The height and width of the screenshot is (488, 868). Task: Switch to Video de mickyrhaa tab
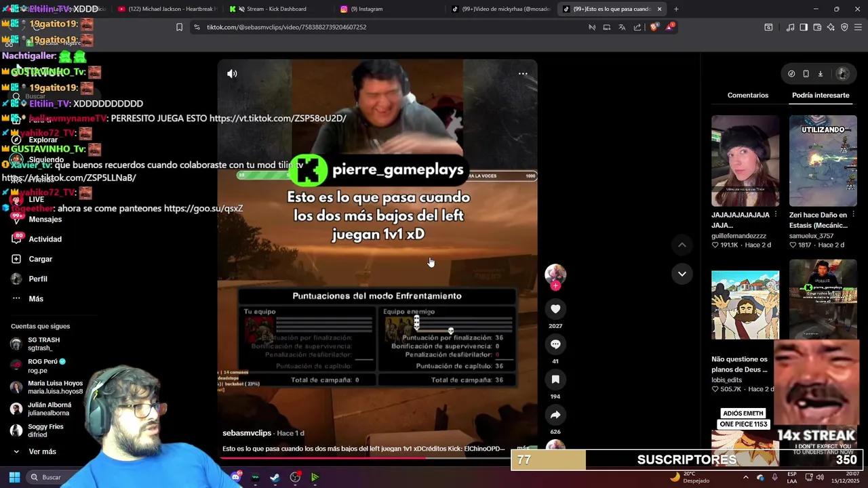click(500, 9)
